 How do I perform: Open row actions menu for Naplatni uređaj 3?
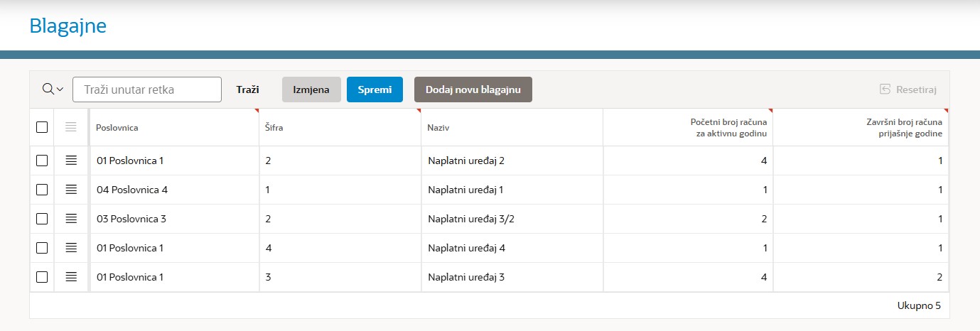click(70, 277)
